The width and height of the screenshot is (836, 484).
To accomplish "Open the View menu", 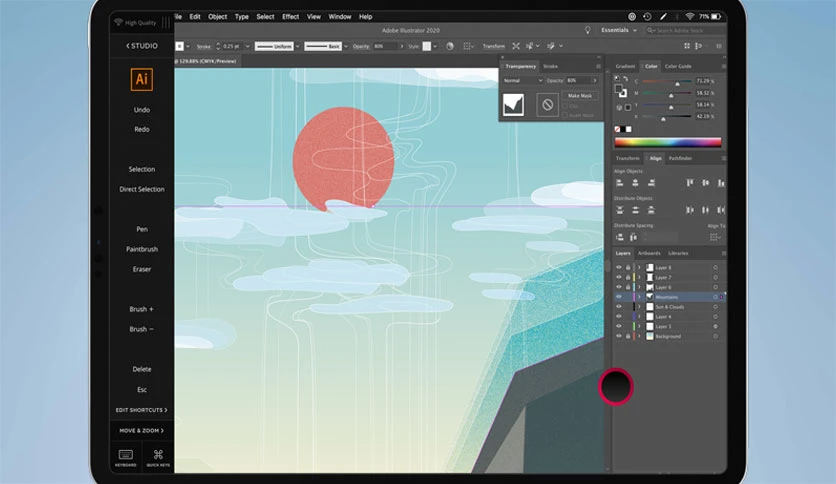I will pos(314,17).
